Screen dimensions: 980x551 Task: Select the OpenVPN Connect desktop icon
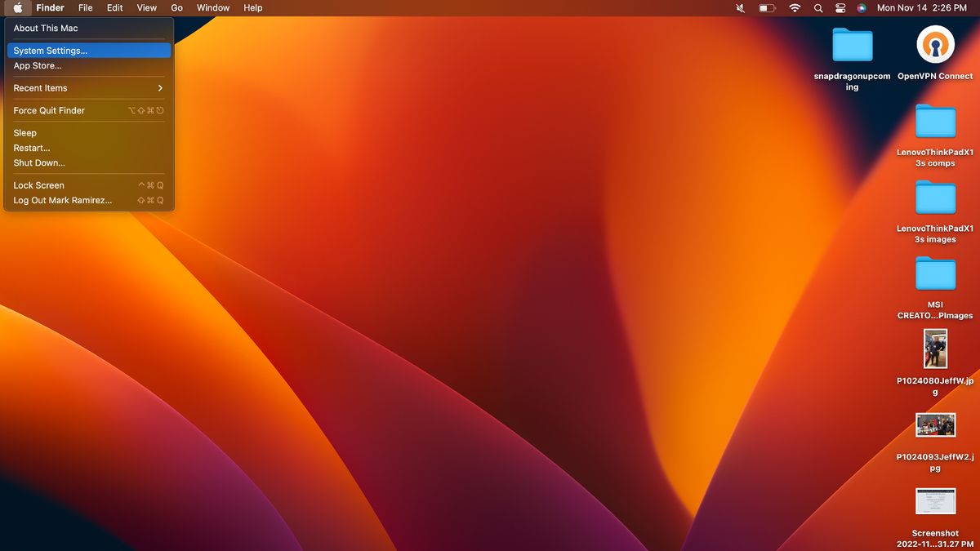click(x=935, y=46)
